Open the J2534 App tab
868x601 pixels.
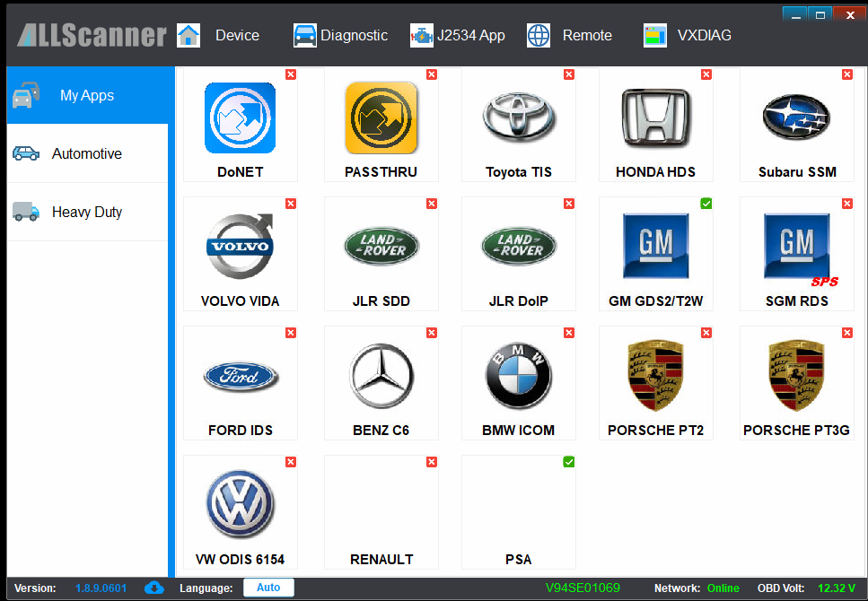[x=457, y=35]
